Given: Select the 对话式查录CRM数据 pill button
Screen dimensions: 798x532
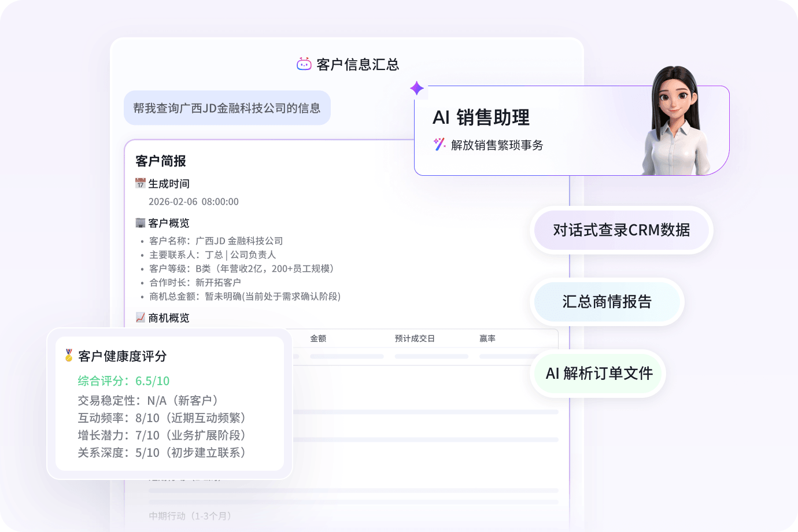Looking at the screenshot, I should click(x=622, y=230).
